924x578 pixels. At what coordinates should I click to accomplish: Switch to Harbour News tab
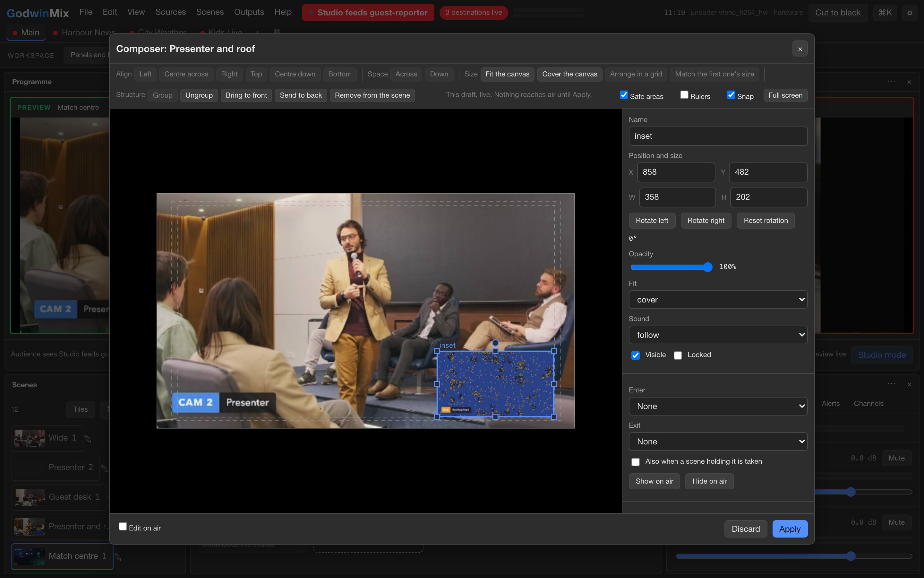tap(84, 32)
